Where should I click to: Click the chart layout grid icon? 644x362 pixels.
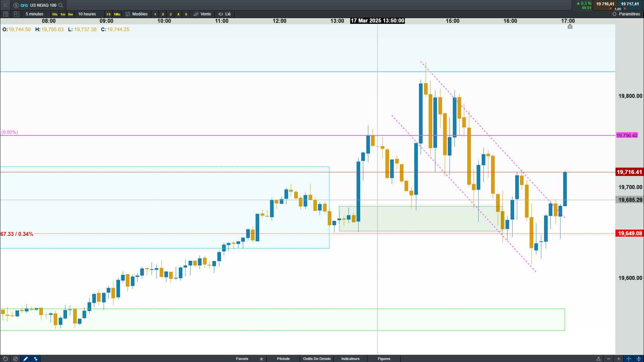(16, 14)
